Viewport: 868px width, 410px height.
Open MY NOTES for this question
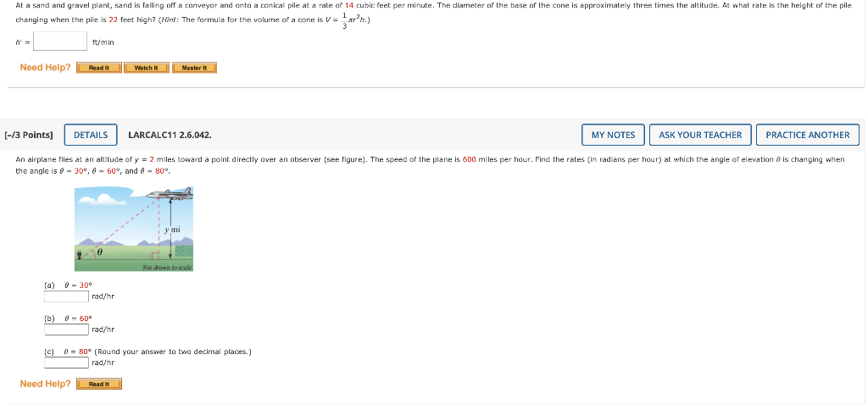coord(614,135)
